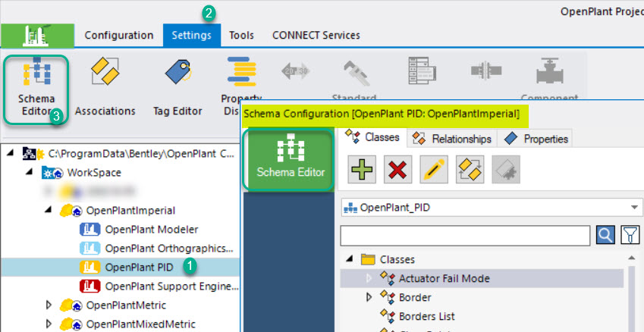Select the OpenPlantMetric workset label
This screenshot has height=332, width=644.
126,305
